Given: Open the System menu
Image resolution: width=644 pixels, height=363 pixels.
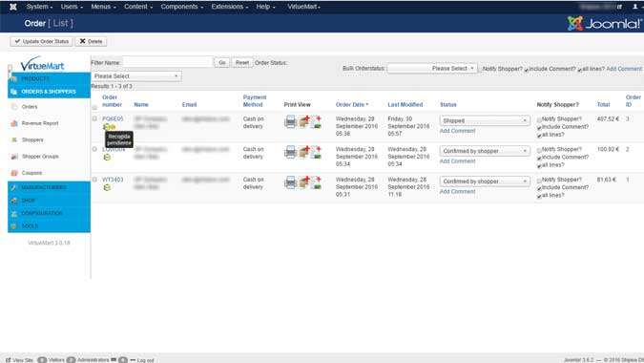Looking at the screenshot, I should pyautogui.click(x=39, y=7).
